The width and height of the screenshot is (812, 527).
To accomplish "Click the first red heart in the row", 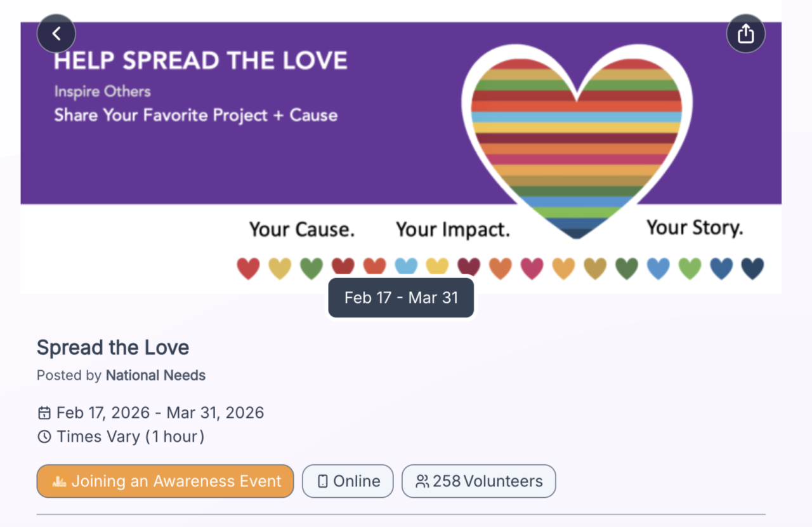I will coord(249,268).
